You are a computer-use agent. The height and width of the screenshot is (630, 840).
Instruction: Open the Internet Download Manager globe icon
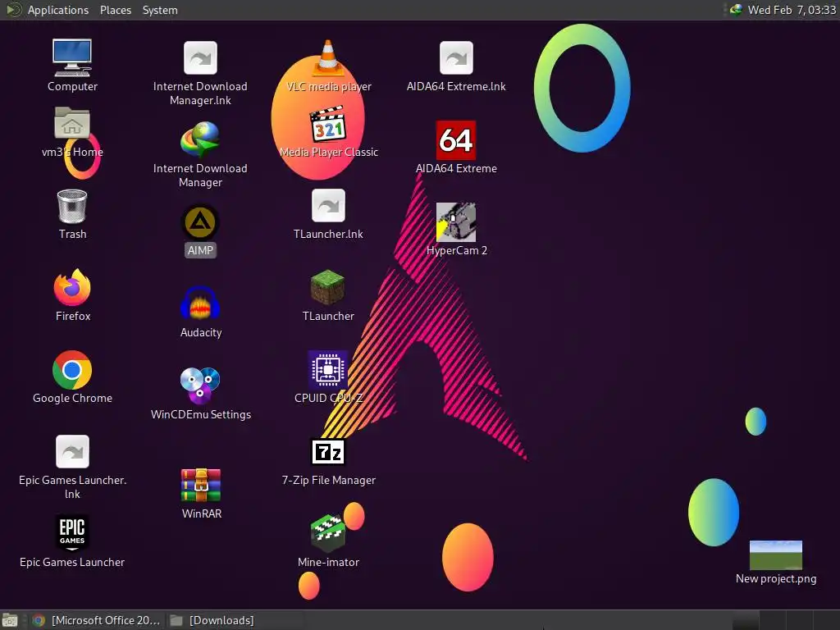200,139
